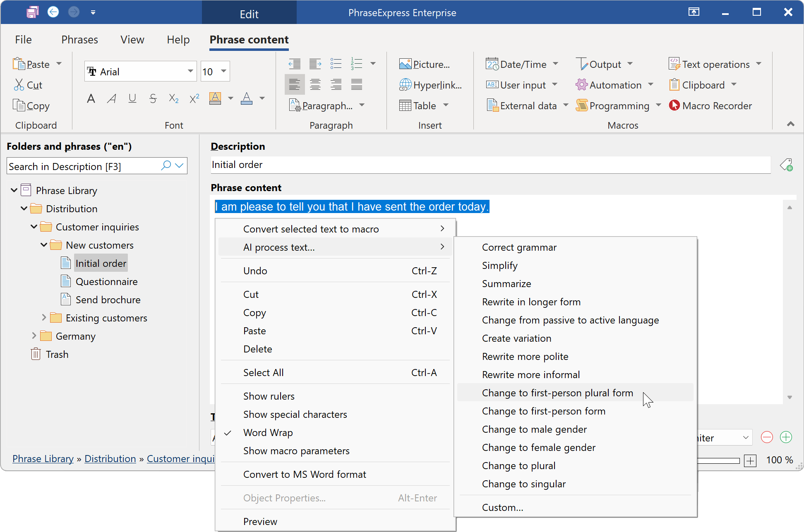
Task: Toggle Word Wrap option in context menu
Action: tap(268, 433)
